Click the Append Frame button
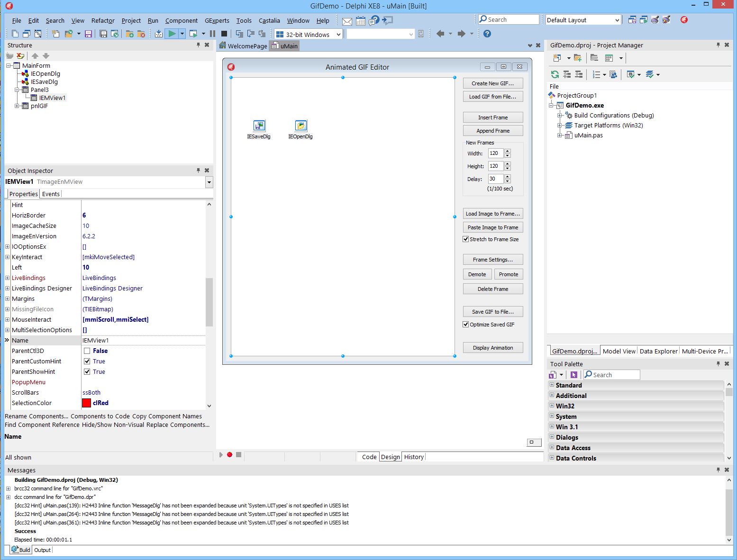The image size is (737, 560). [x=493, y=131]
